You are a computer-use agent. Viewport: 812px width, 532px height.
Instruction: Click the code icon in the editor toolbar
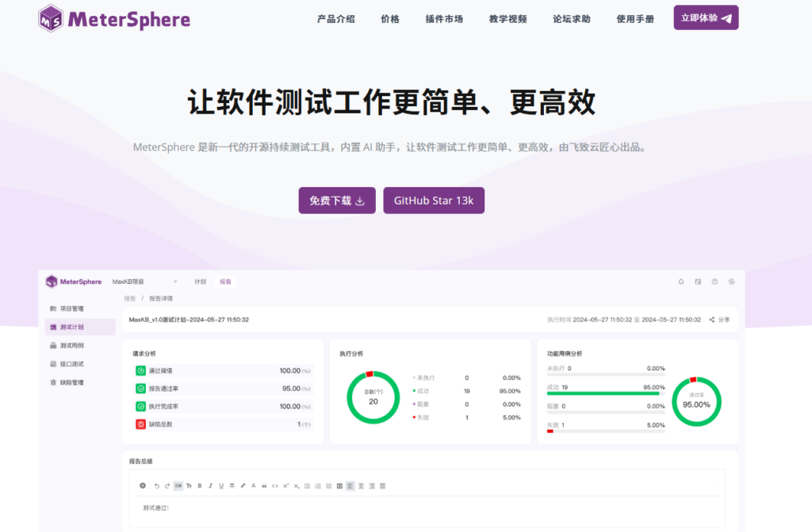click(274, 485)
